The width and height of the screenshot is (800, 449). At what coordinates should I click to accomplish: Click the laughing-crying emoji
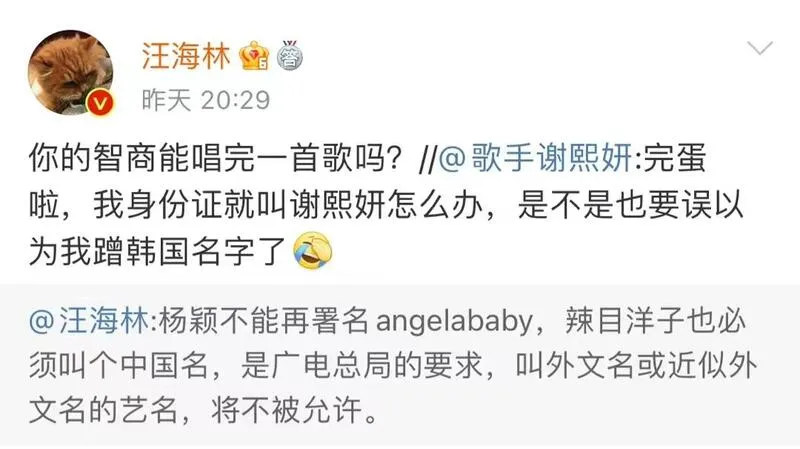pos(313,251)
